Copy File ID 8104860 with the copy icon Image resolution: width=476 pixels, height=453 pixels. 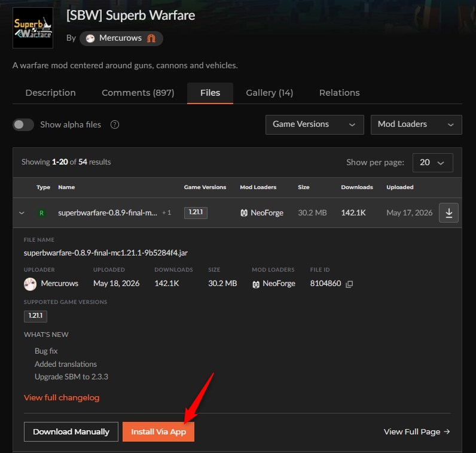pos(349,284)
